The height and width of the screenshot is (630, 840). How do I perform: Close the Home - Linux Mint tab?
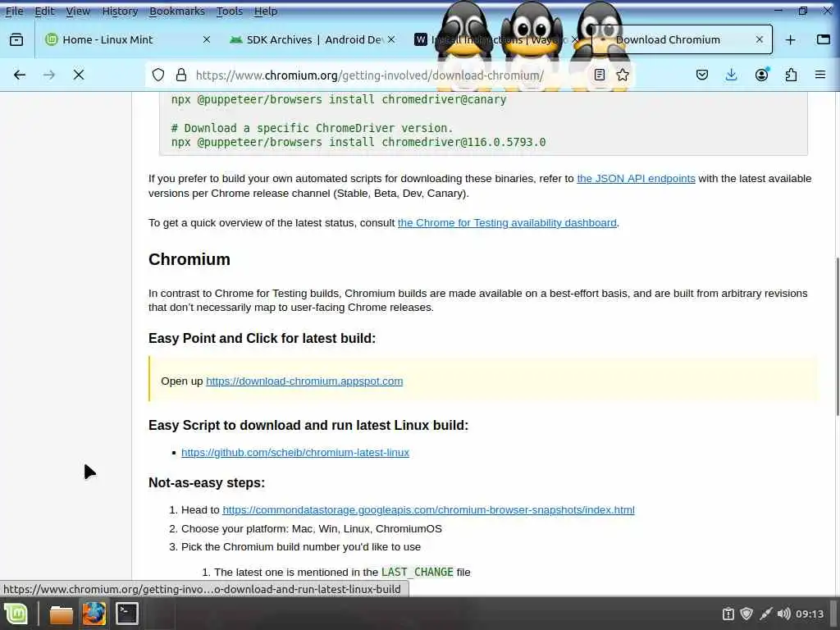[206, 39]
